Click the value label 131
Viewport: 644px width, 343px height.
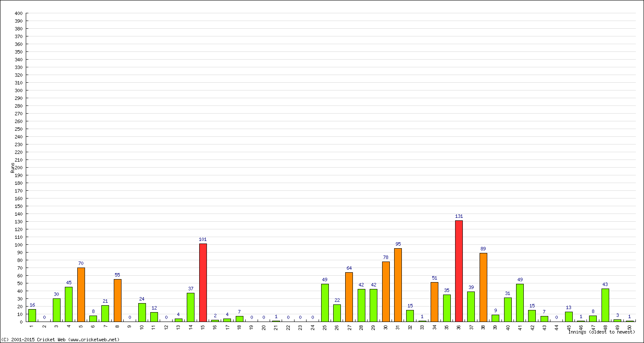[459, 216]
